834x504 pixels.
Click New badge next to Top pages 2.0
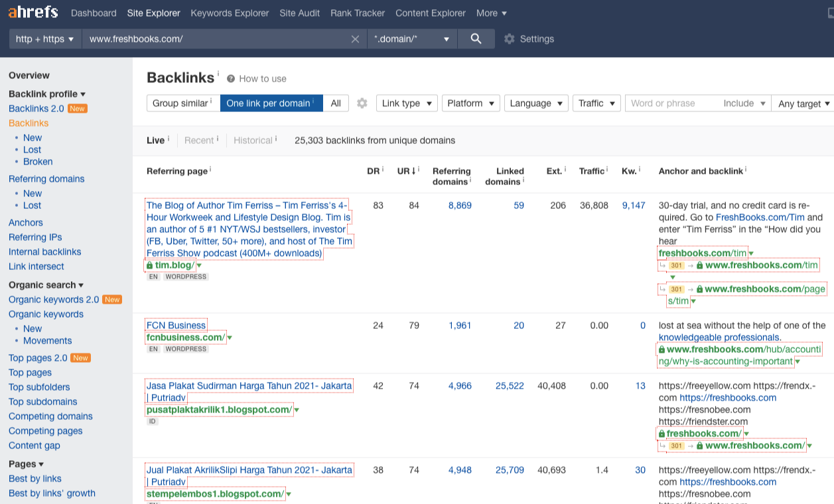80,358
